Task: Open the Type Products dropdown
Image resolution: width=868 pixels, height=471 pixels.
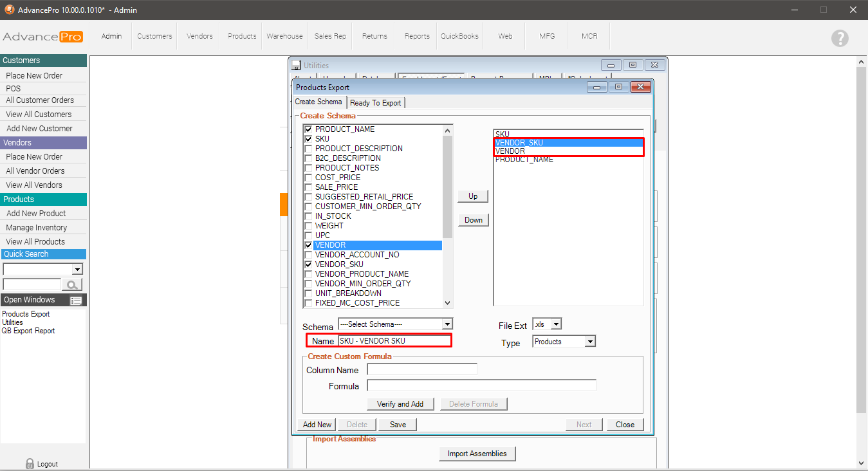Action: (590, 342)
